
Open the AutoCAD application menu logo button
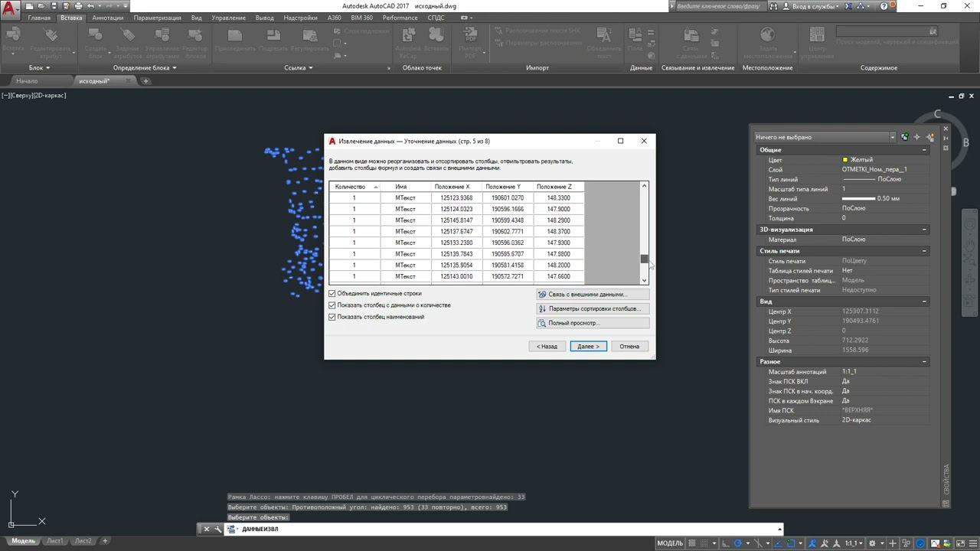[x=10, y=11]
